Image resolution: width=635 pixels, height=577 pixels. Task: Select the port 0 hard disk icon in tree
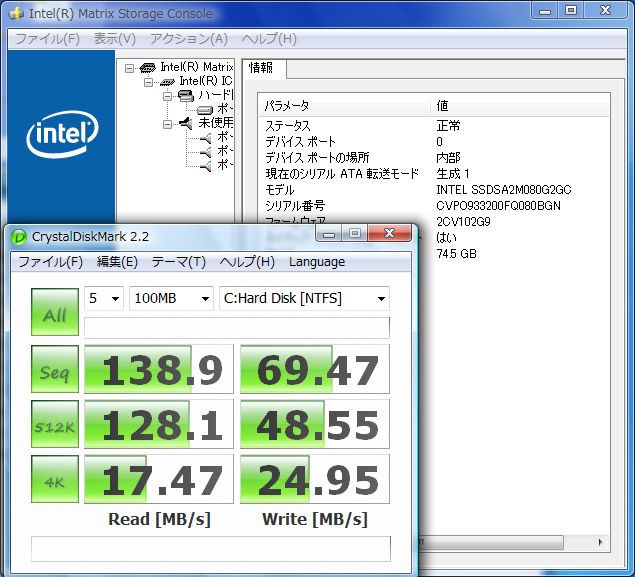click(x=205, y=110)
